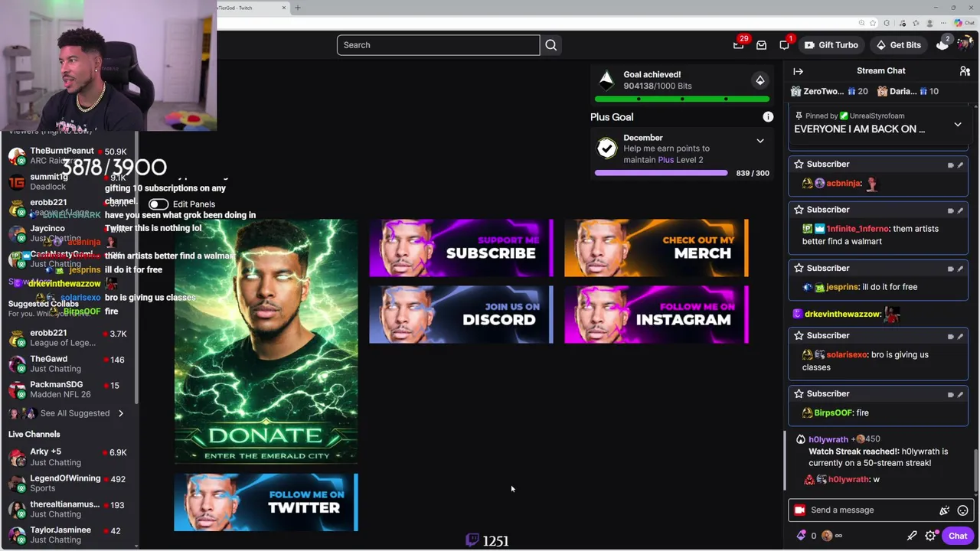Open chat settings gear icon
The image size is (980, 551).
(930, 536)
